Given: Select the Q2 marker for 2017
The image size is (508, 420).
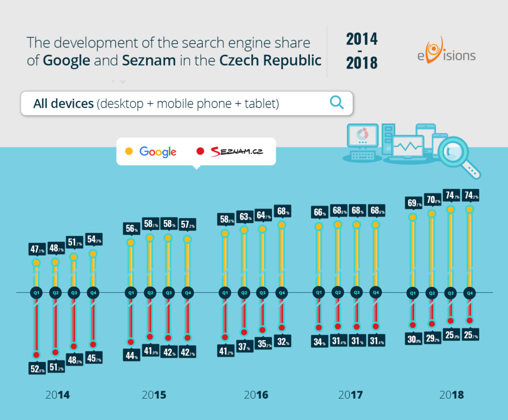Looking at the screenshot, I should (x=338, y=292).
